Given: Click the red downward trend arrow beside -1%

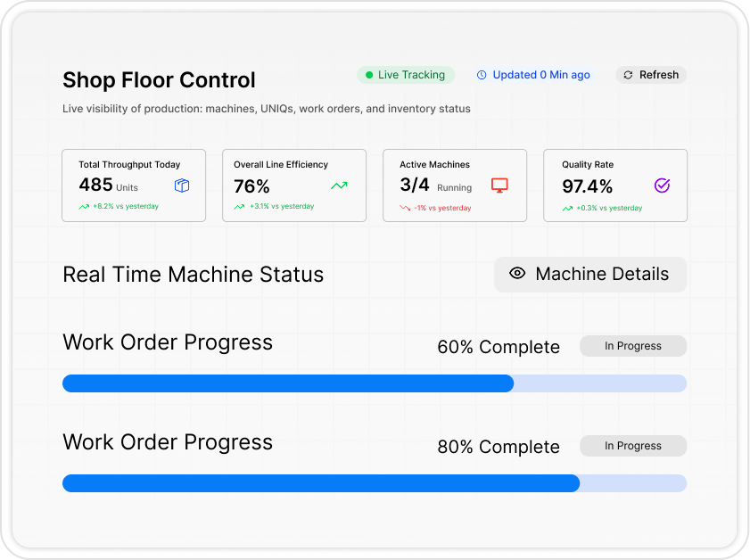Looking at the screenshot, I should [x=405, y=207].
